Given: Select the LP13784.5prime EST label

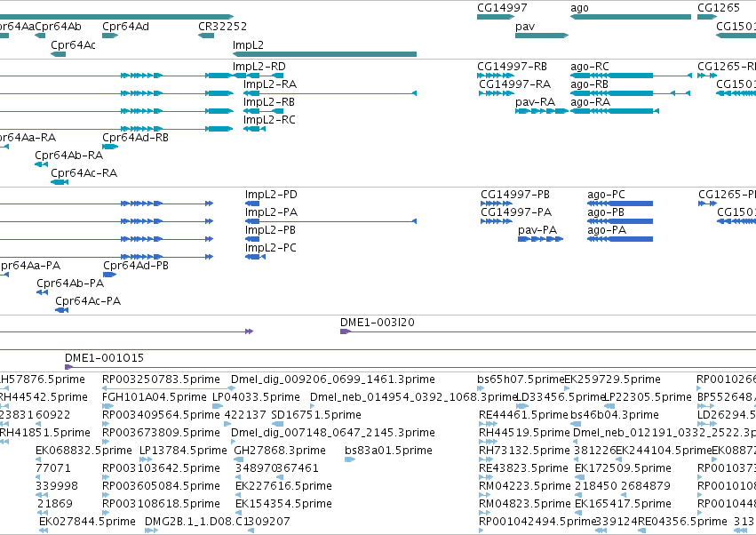Looking at the screenshot, I should tap(183, 451).
